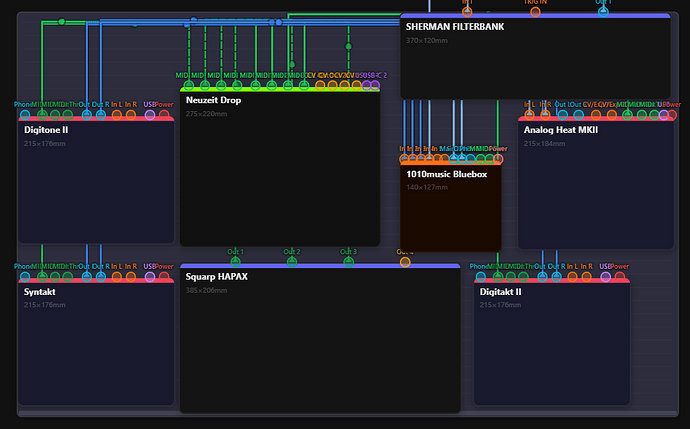This screenshot has width=690, height=429.
Task: Select the Squarp HAPAX Out 3 port
Action: coord(349,262)
